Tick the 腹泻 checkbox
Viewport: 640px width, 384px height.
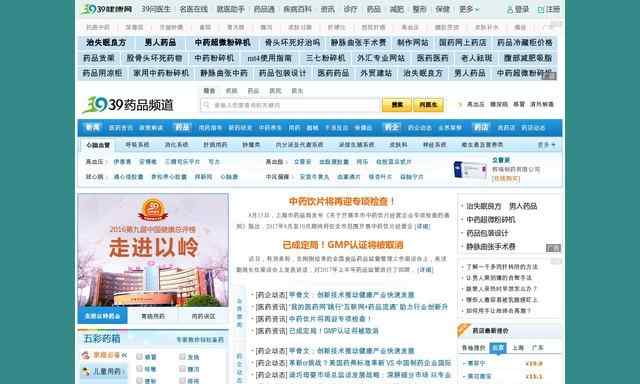[182, 368]
